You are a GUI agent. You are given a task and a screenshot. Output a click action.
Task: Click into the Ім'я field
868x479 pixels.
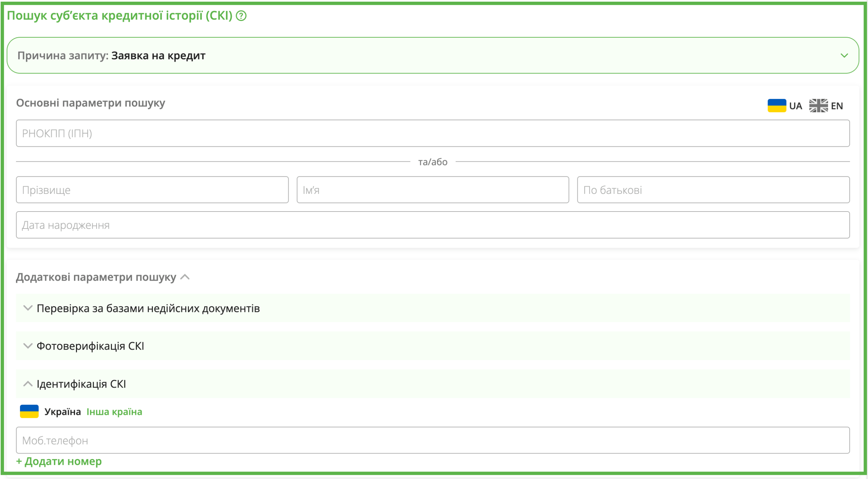coord(433,190)
